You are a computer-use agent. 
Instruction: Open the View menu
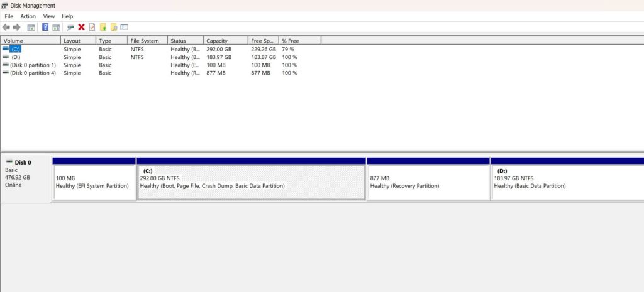(48, 16)
